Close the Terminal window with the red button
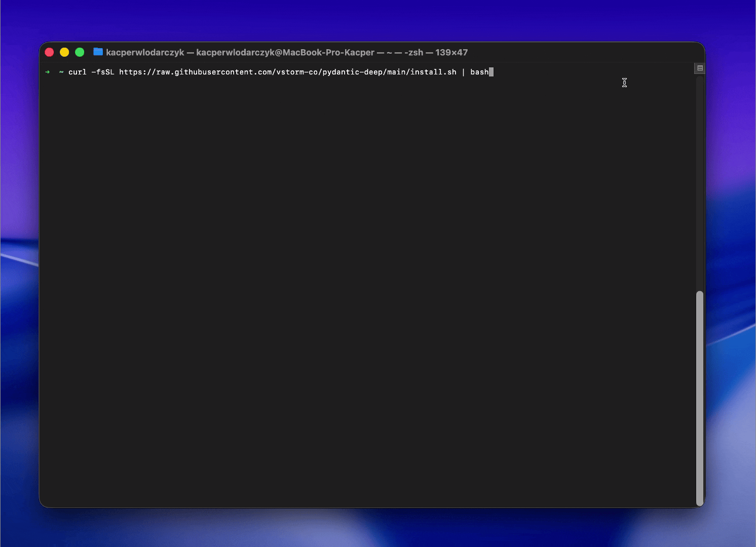 click(x=49, y=52)
